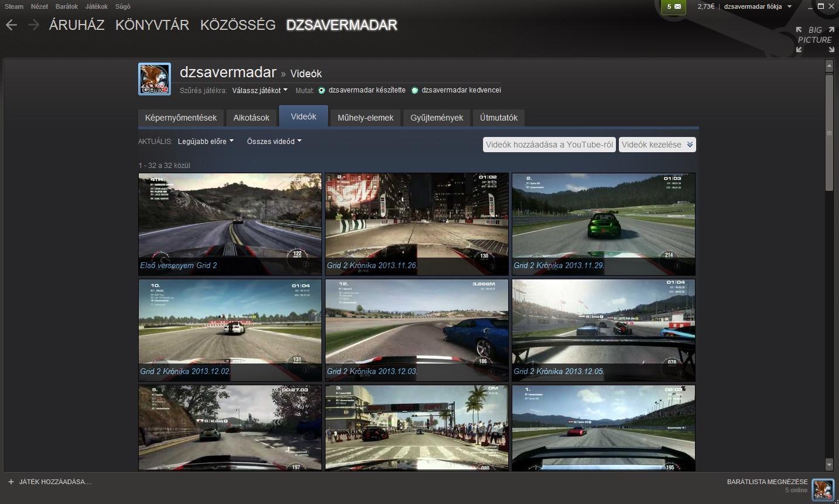Go forward with the right arrow
The image size is (839, 504).
pos(33,25)
